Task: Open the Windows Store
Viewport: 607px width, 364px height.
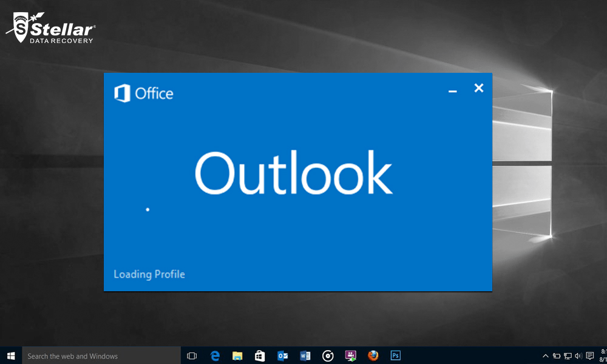Action: coord(259,356)
